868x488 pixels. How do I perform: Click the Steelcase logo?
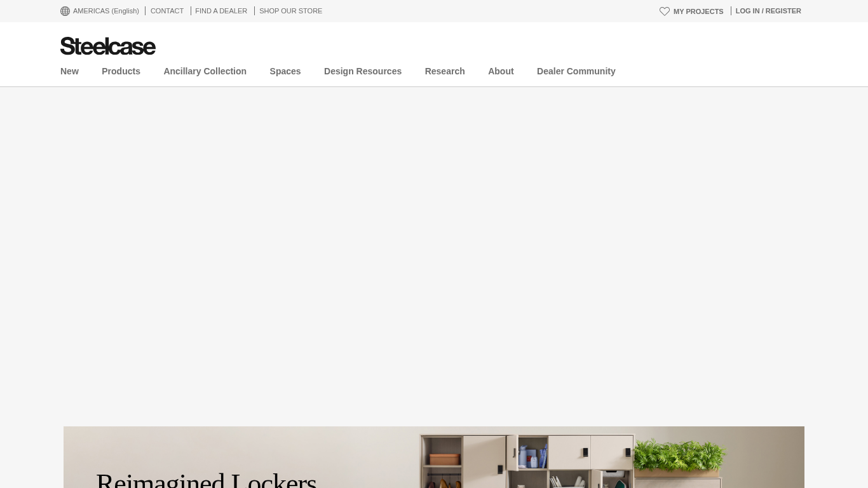[x=107, y=46]
